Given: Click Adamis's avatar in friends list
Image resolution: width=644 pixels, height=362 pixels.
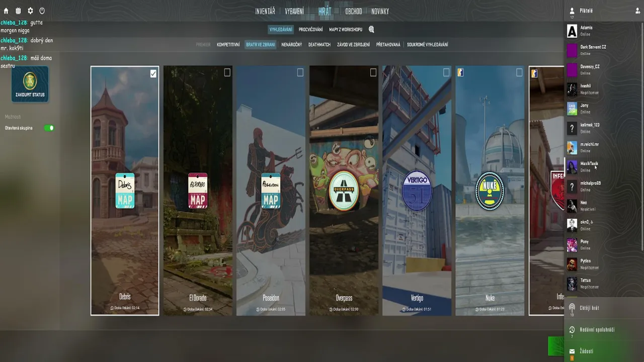Looking at the screenshot, I should click(x=572, y=31).
